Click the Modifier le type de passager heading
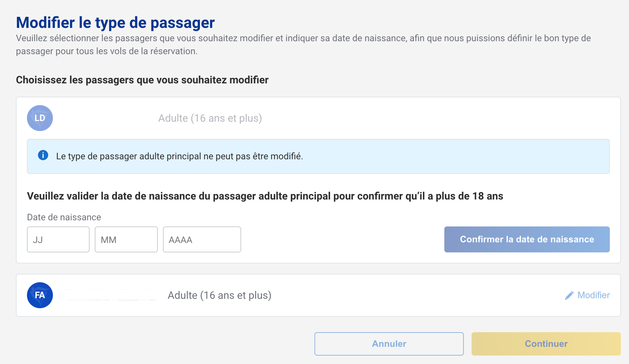The image size is (629, 364). (115, 23)
